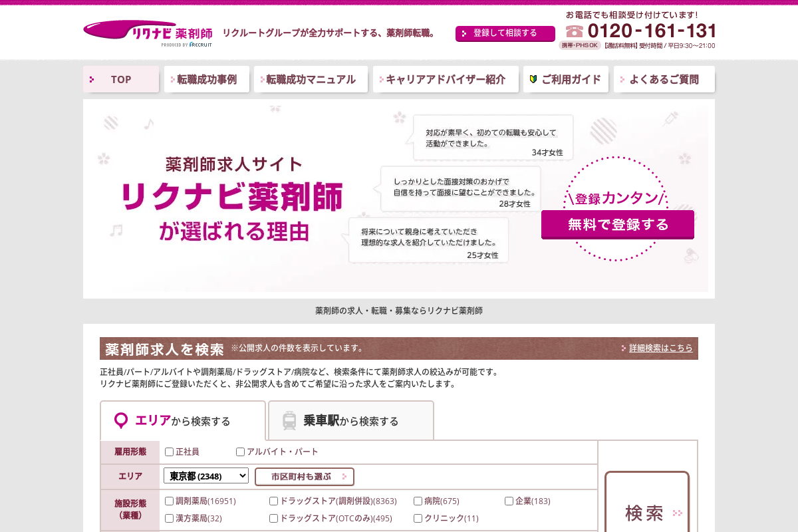Screen dimensions: 798x532
Task: Click the 28才女性 testimonial bubble
Action: [460, 189]
